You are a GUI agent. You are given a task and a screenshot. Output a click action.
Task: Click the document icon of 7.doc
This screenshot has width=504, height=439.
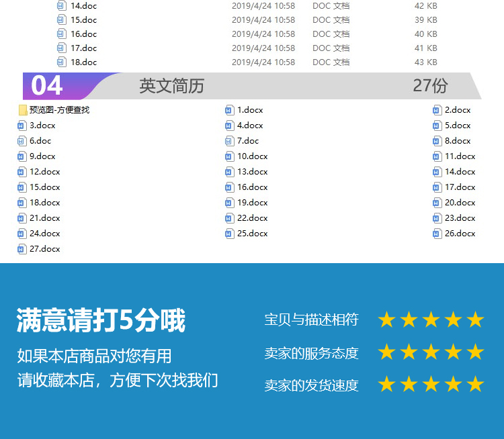[x=229, y=141]
